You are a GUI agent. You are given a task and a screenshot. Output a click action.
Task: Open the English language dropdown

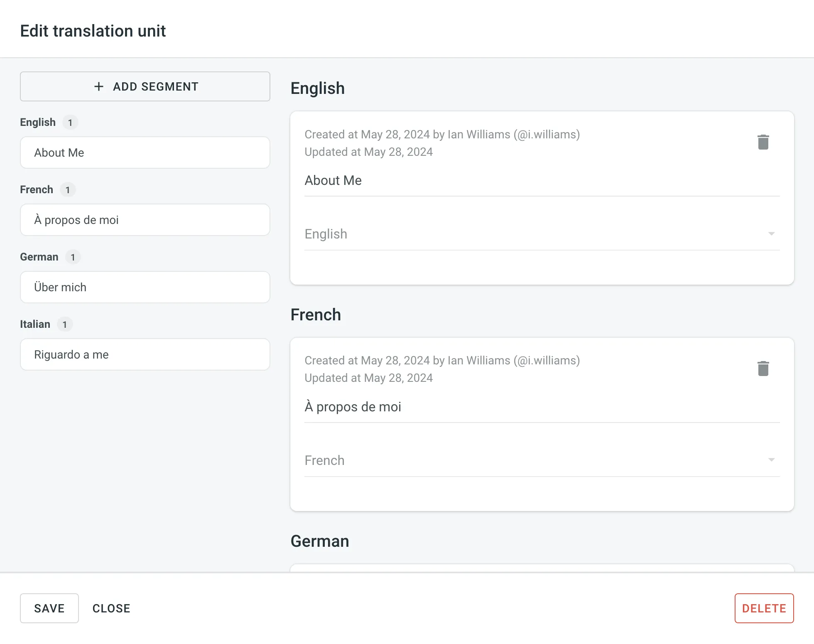pyautogui.click(x=542, y=234)
